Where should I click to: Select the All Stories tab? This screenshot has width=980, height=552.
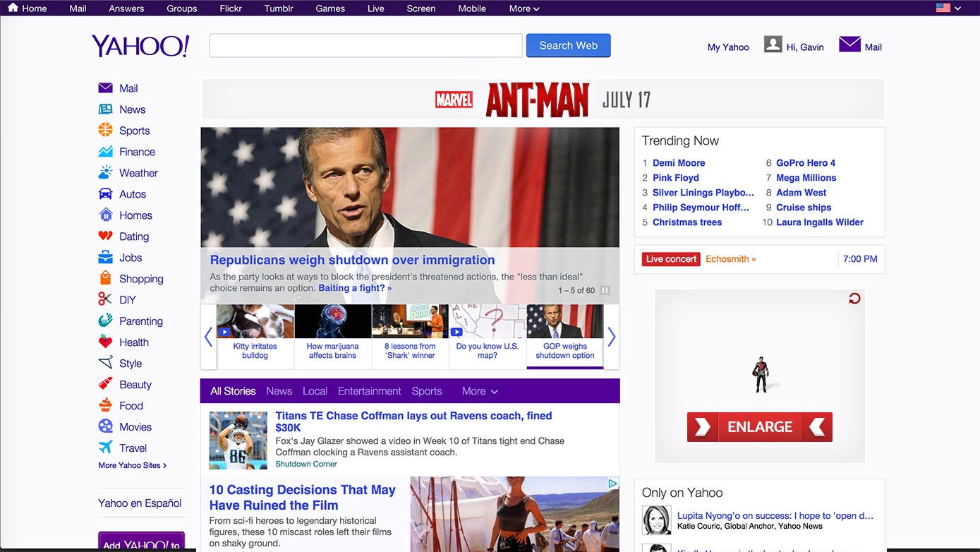point(233,391)
